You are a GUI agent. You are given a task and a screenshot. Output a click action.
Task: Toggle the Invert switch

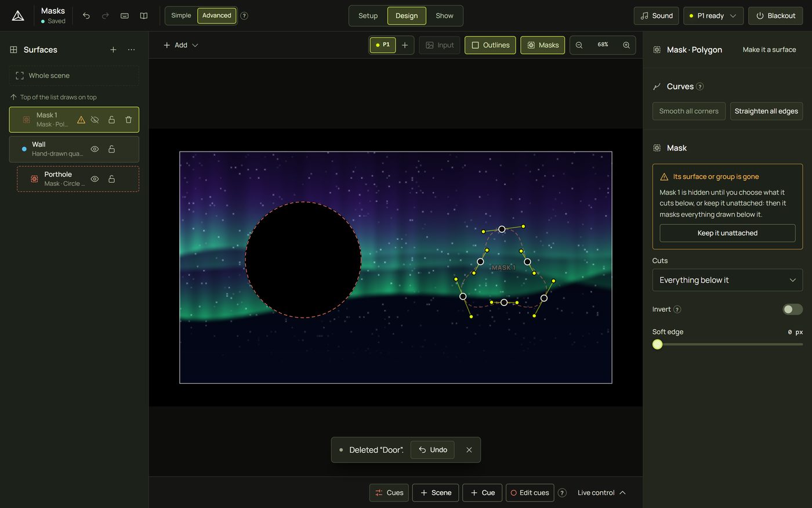[x=792, y=309]
